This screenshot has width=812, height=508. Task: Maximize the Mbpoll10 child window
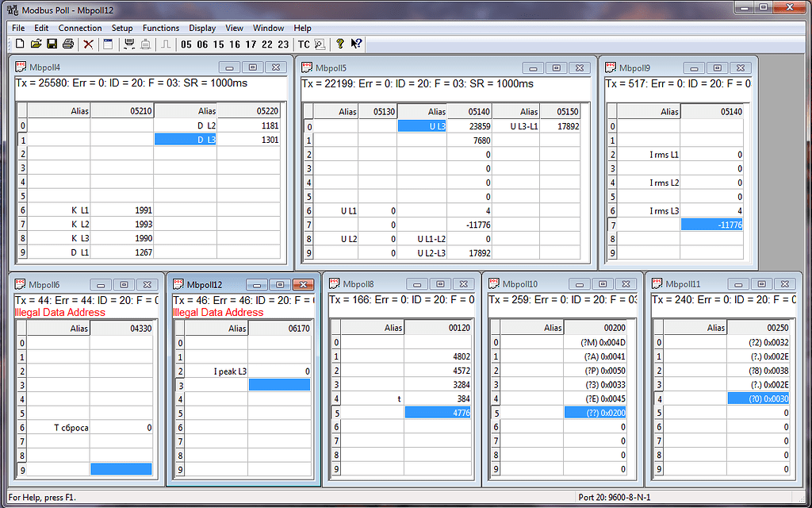tap(603, 284)
